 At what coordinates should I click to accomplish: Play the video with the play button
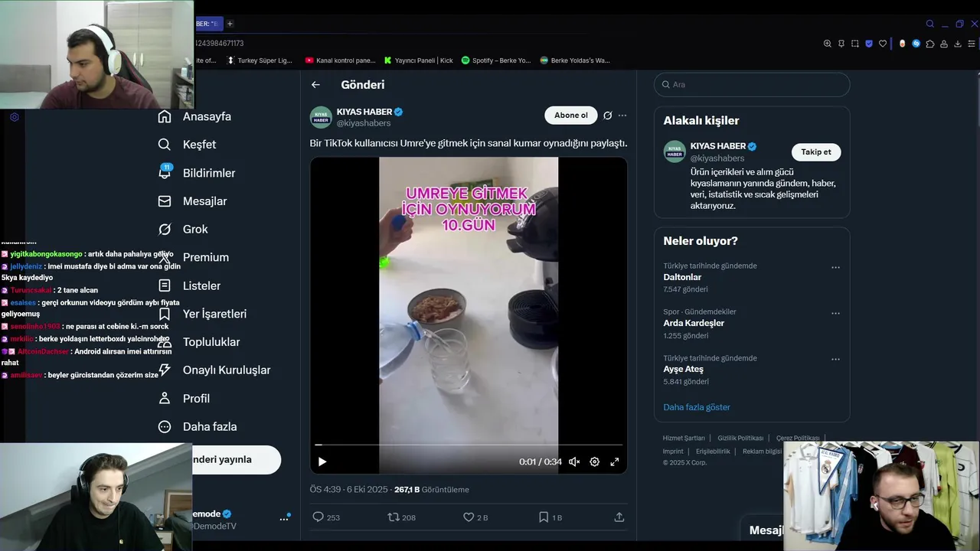coord(322,461)
